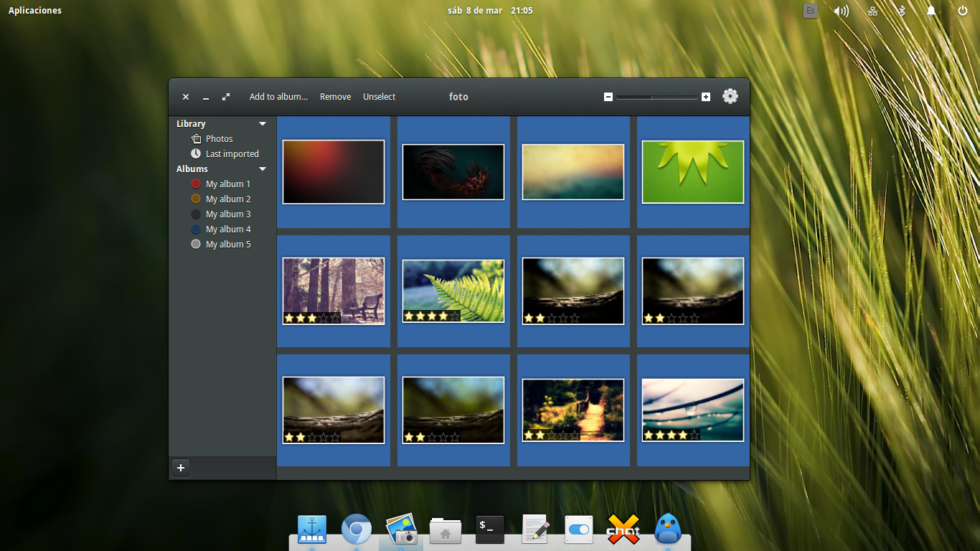Launch the Terminal from the dock

coord(490,530)
